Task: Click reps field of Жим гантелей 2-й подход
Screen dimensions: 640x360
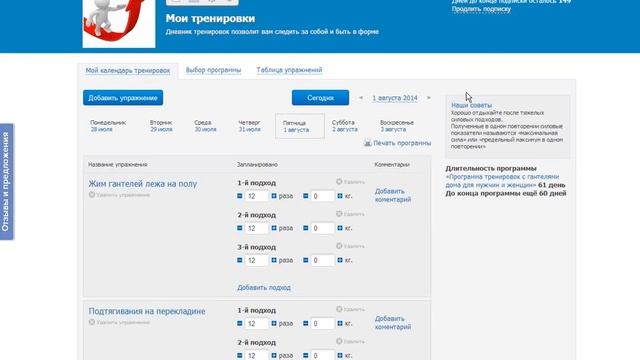Action: (256, 228)
